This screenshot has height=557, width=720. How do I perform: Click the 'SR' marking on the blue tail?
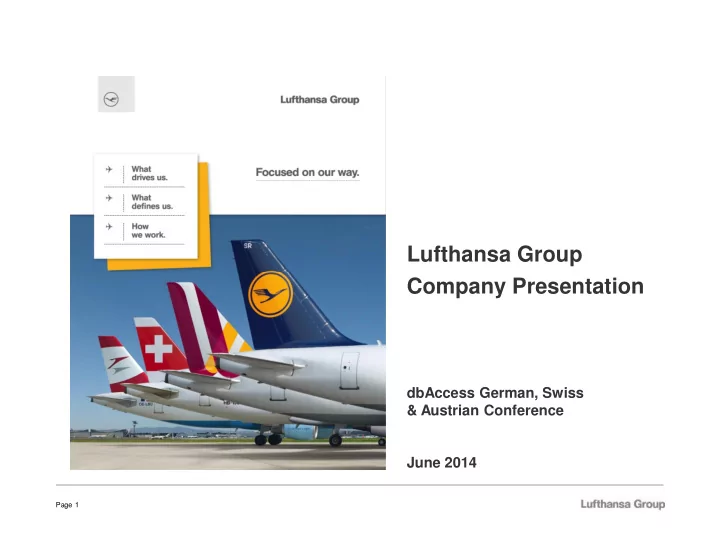248,246
